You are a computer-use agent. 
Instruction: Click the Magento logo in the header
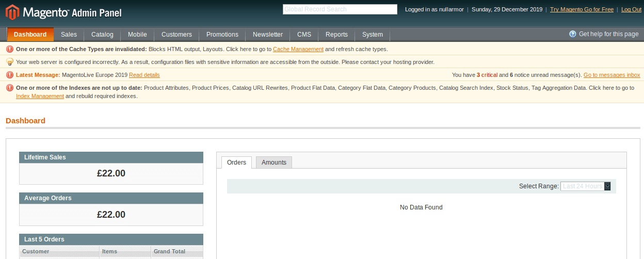click(x=63, y=12)
